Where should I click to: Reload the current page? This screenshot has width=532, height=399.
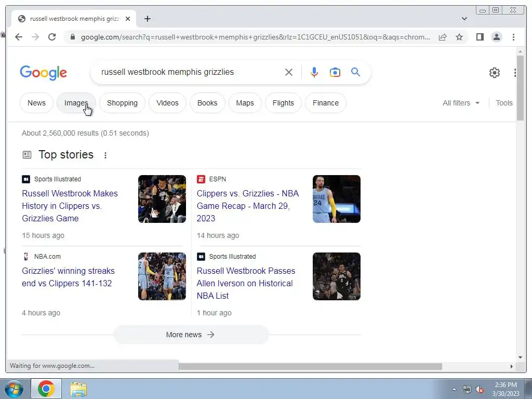click(52, 37)
